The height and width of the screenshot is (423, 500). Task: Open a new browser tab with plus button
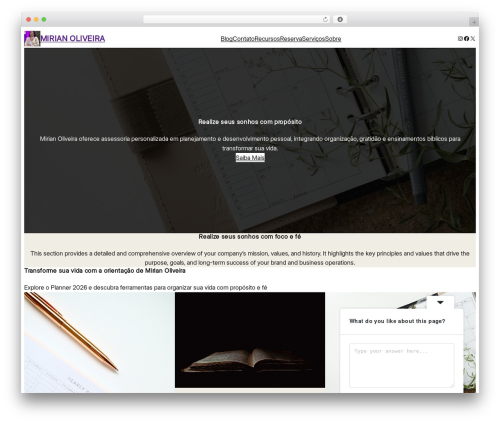(474, 22)
